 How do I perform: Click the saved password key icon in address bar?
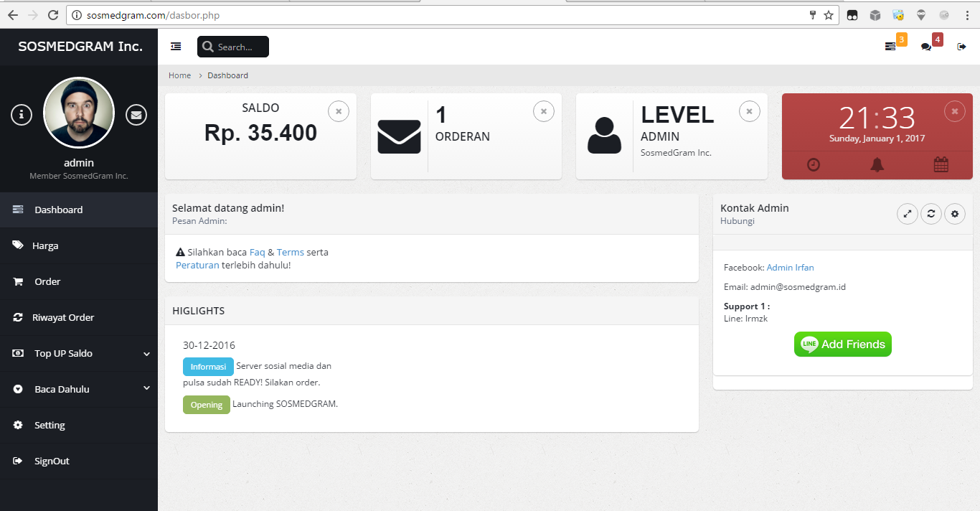tap(813, 15)
